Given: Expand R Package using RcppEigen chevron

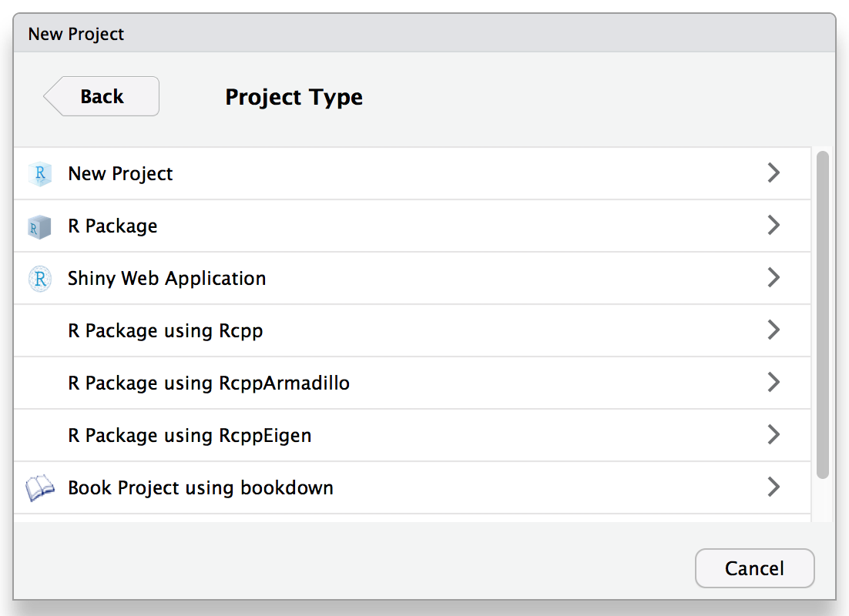Looking at the screenshot, I should (773, 434).
